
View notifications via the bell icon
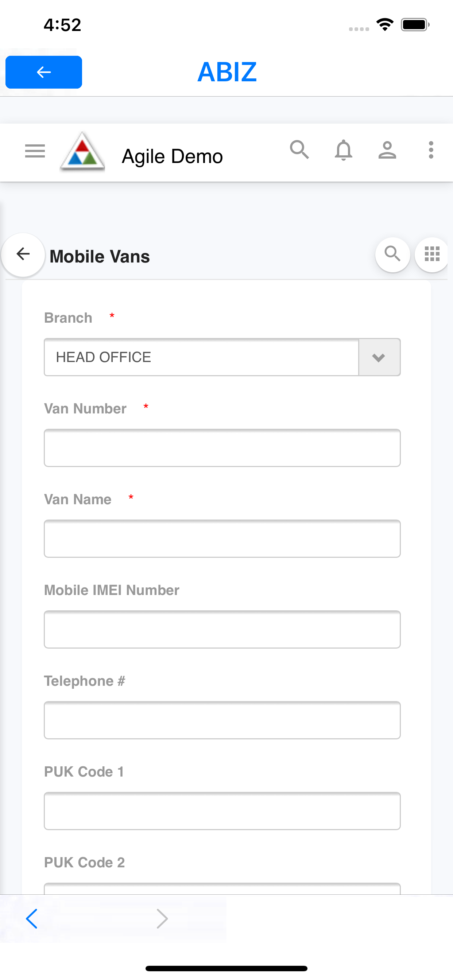(343, 150)
